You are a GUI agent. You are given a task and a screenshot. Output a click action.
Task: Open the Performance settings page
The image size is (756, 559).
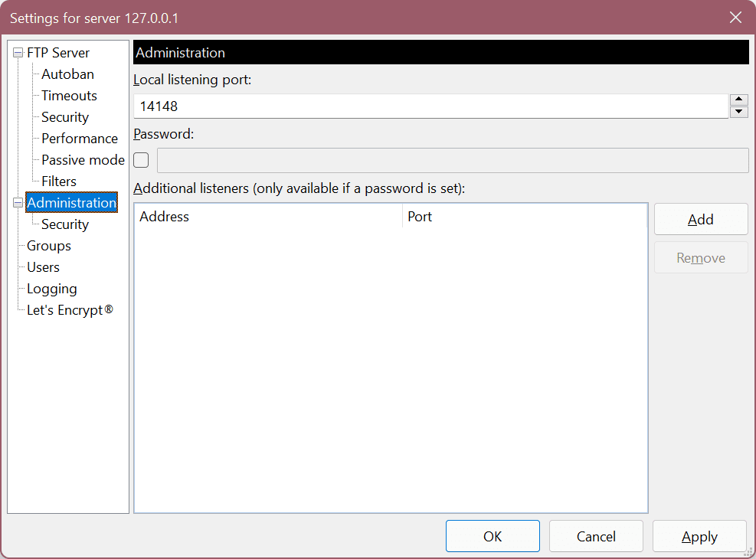click(x=80, y=138)
